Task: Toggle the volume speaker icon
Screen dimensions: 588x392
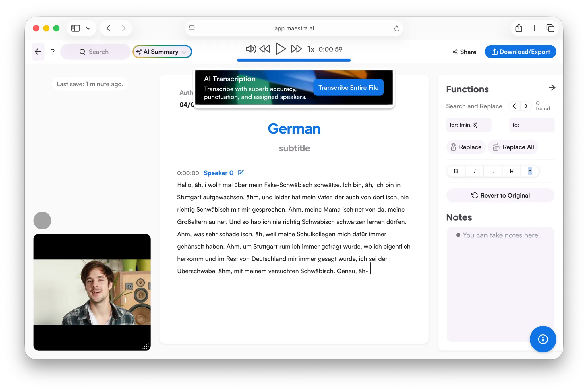Action: [251, 49]
